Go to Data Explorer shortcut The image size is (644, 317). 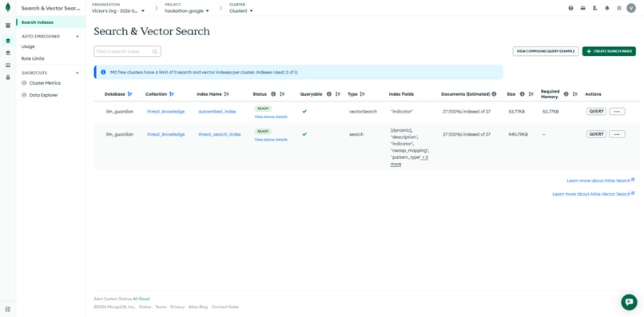[43, 95]
